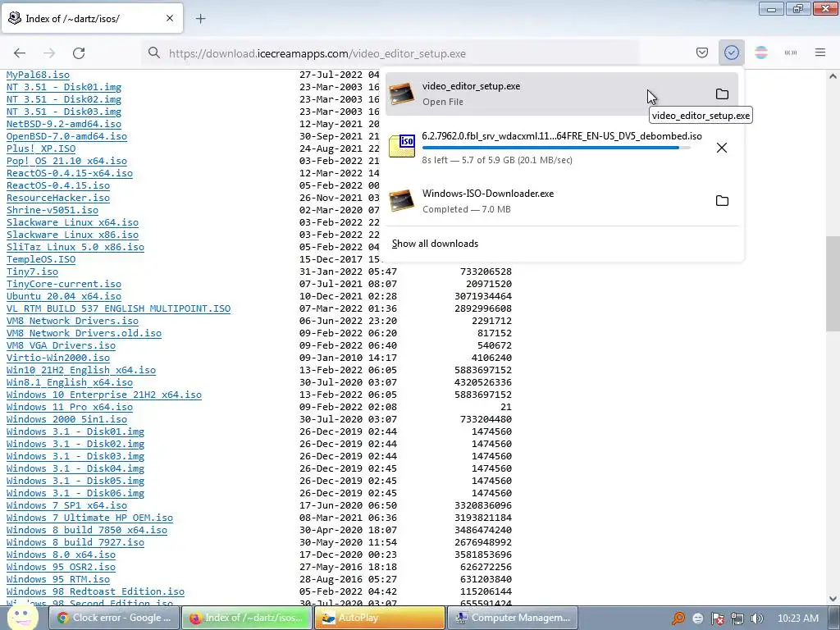Save page to Pocket icon
This screenshot has height=630, width=840.
[x=702, y=52]
